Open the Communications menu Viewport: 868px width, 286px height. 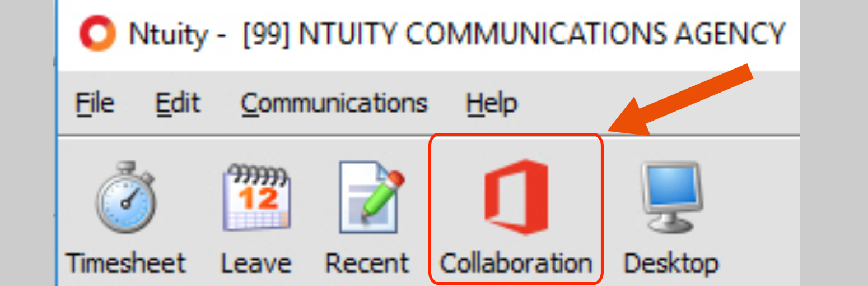pyautogui.click(x=334, y=103)
